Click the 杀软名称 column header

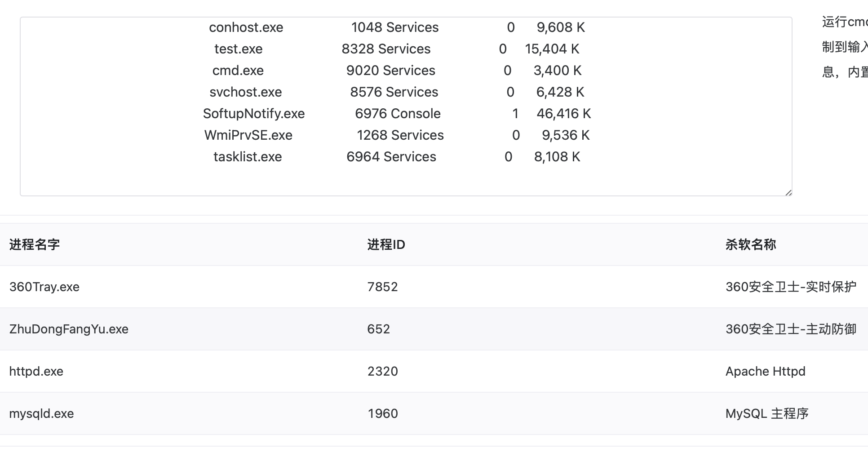pyautogui.click(x=751, y=244)
